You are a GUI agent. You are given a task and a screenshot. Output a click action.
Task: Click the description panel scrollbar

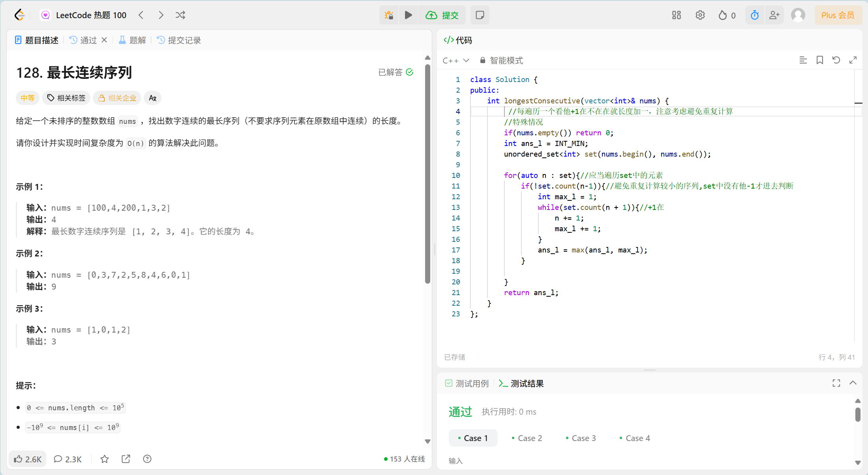point(427,174)
